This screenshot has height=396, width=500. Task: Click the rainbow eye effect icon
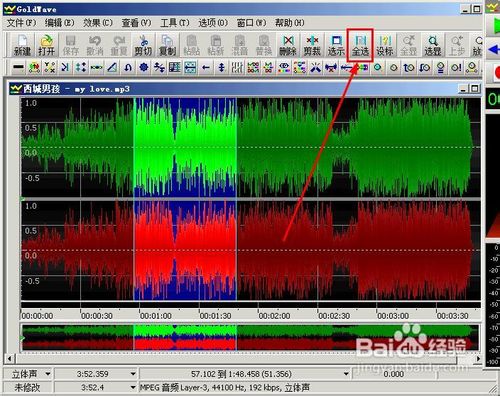click(284, 68)
